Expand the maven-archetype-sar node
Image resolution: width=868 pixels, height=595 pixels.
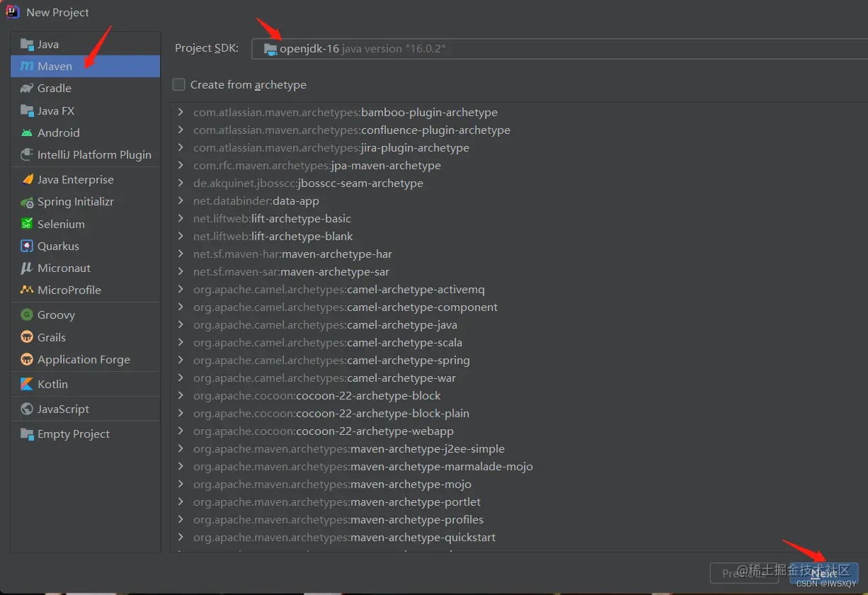point(181,271)
